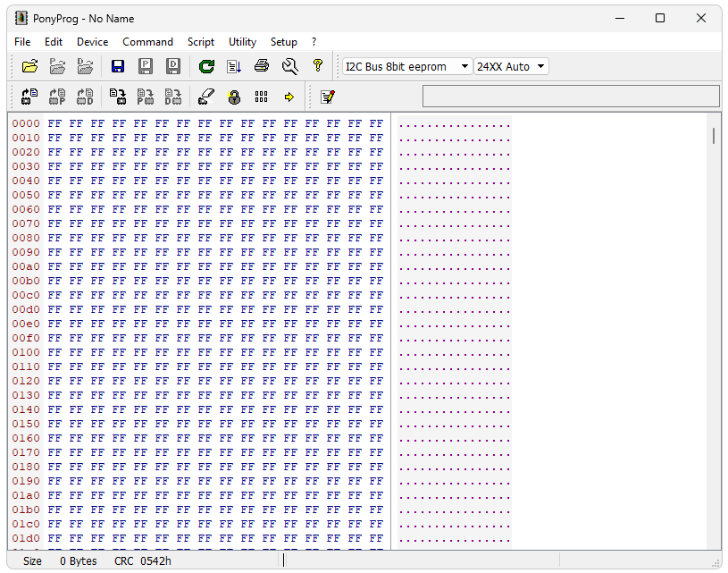Minimize the PonyProg window
This screenshot has width=728, height=573.
[619, 18]
